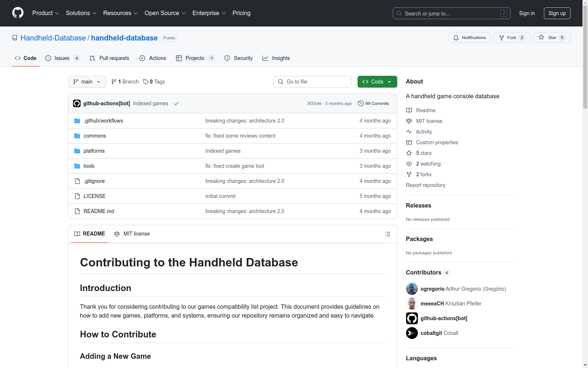Click the Report repository link
The image size is (588, 368).
click(x=426, y=185)
